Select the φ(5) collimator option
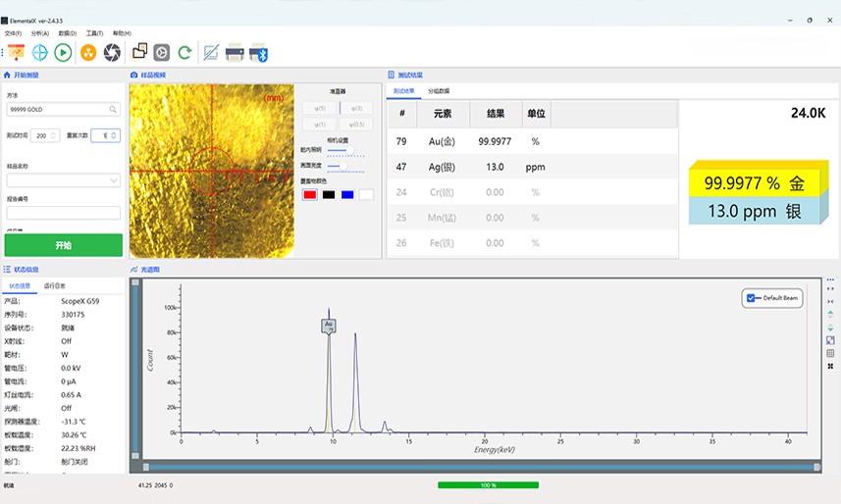Image resolution: width=841 pixels, height=504 pixels. pyautogui.click(x=318, y=108)
